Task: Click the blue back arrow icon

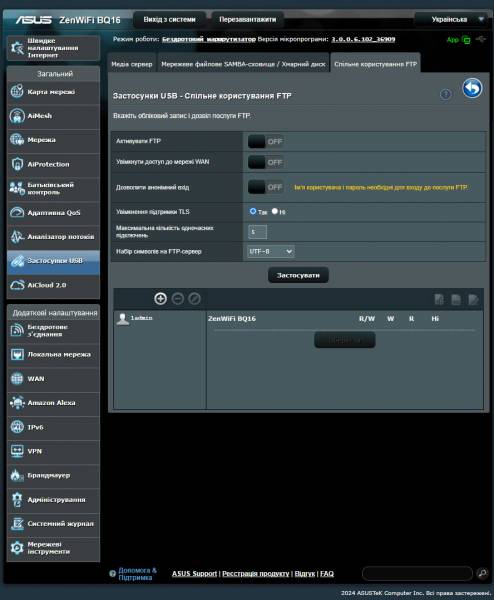Action: 472,88
